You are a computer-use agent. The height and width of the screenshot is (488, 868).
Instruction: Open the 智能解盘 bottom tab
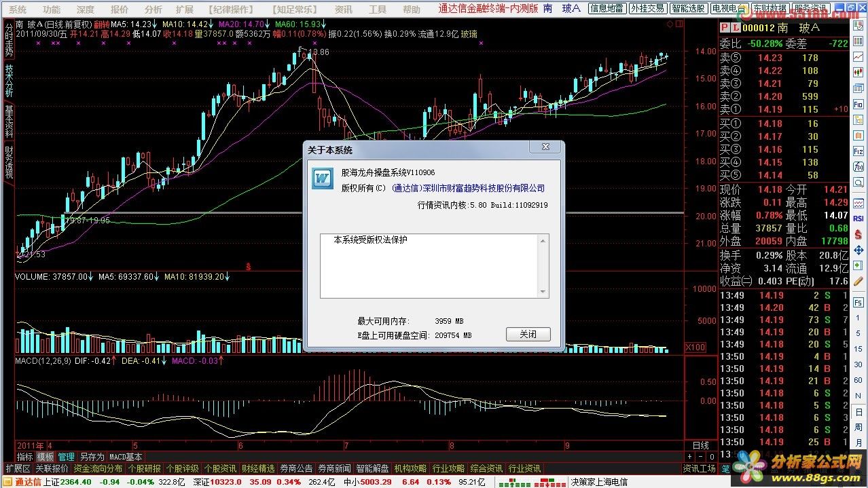(x=372, y=468)
